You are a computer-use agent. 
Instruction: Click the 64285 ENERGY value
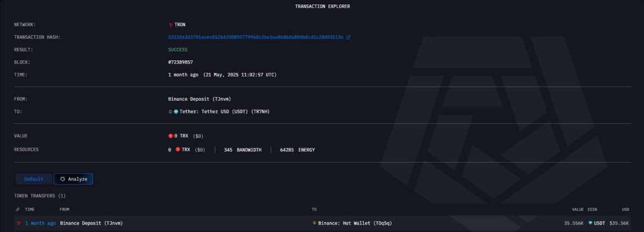coord(298,150)
